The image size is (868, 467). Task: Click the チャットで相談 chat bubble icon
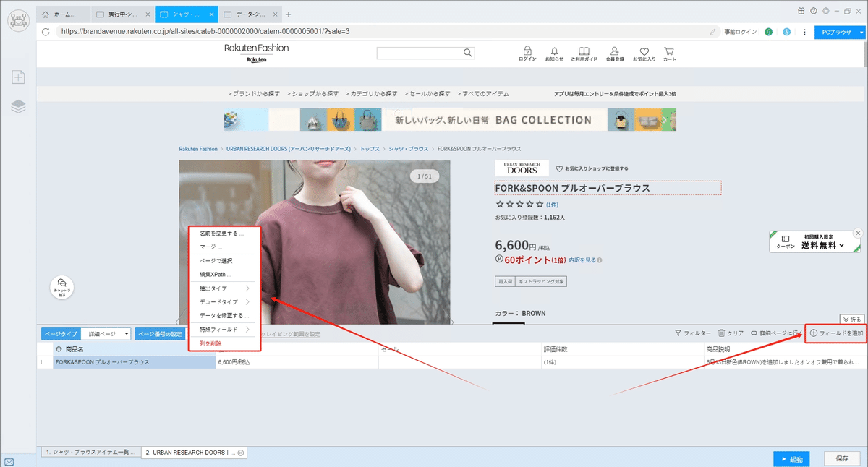click(62, 287)
